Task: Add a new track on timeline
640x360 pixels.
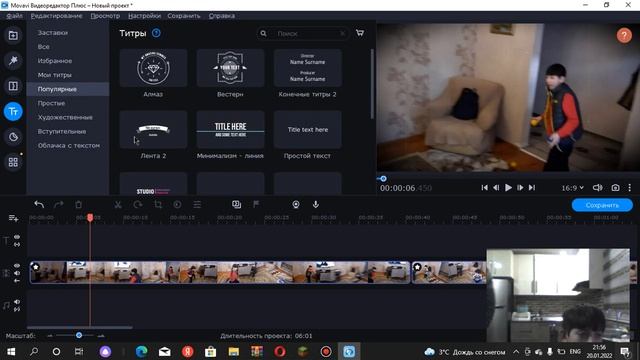Action: 13,218
